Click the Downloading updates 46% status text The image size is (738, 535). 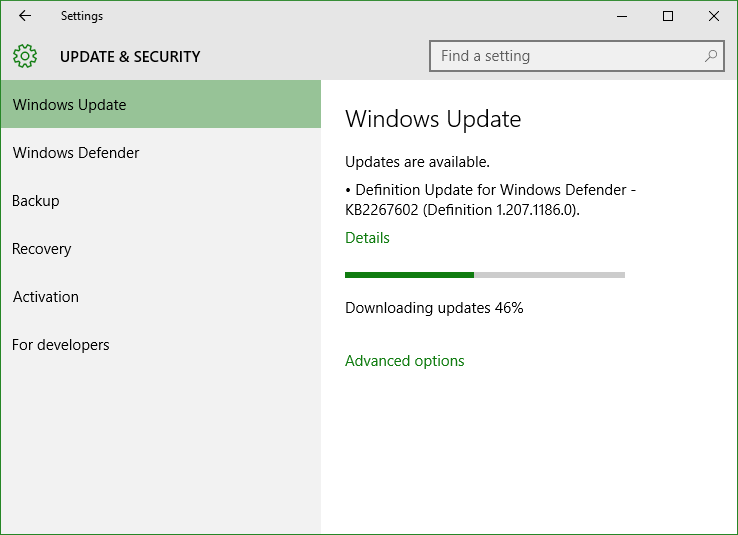tap(434, 308)
